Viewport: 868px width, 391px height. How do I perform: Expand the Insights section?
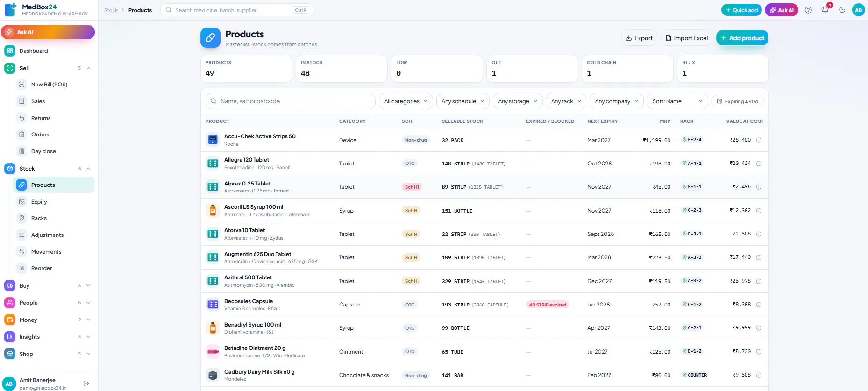click(x=88, y=337)
